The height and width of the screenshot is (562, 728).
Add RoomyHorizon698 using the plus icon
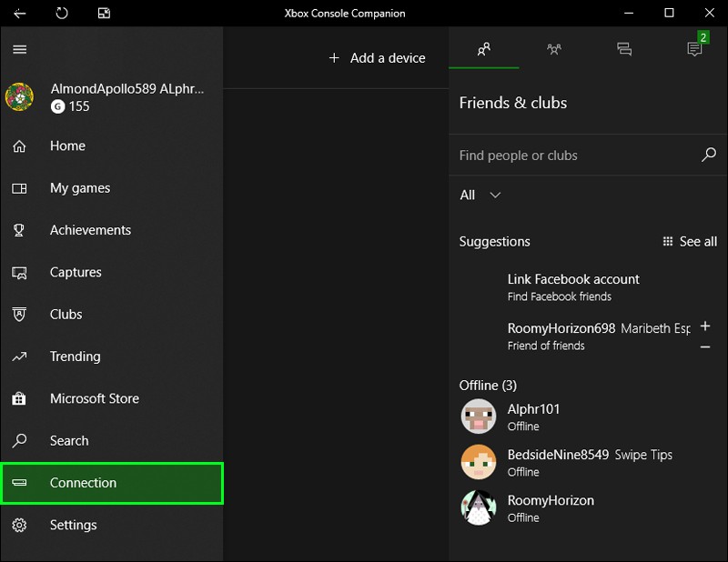(705, 326)
